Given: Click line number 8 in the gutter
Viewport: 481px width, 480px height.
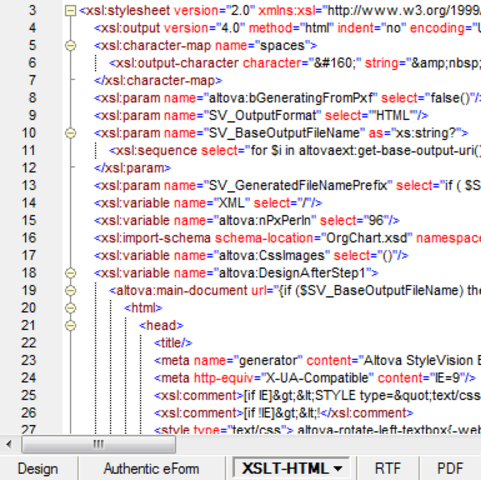Looking at the screenshot, I should (x=32, y=98).
